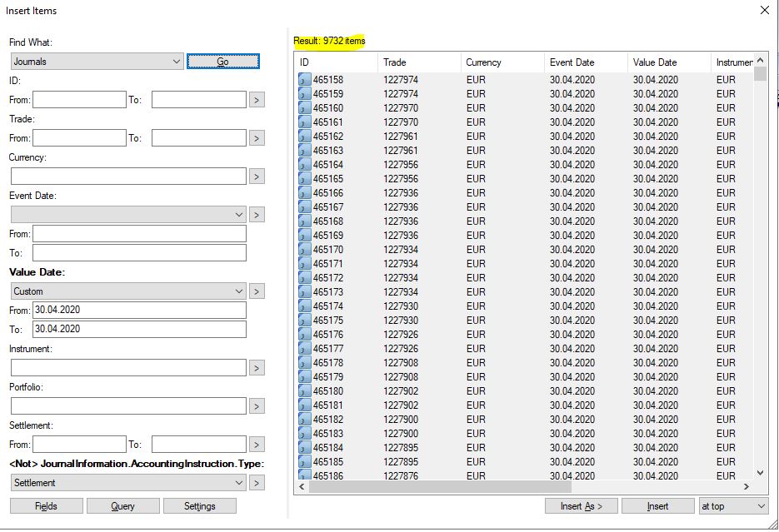Open the Value Date arrow button
This screenshot has width=779, height=532.
coord(257,291)
